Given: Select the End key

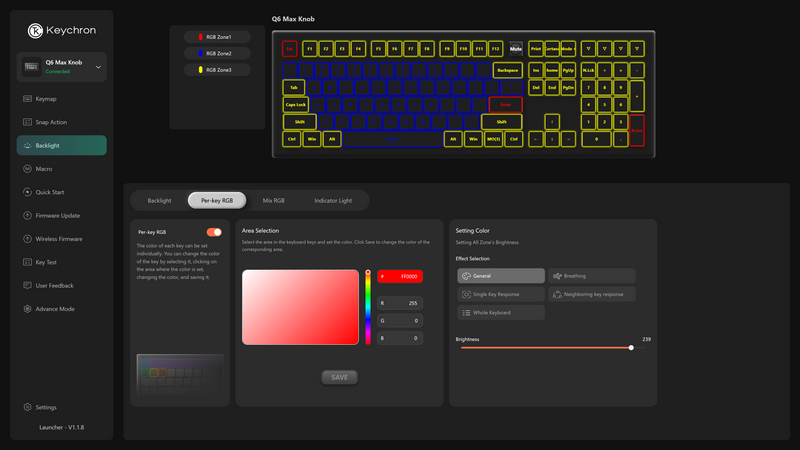Looking at the screenshot, I should 552,88.
